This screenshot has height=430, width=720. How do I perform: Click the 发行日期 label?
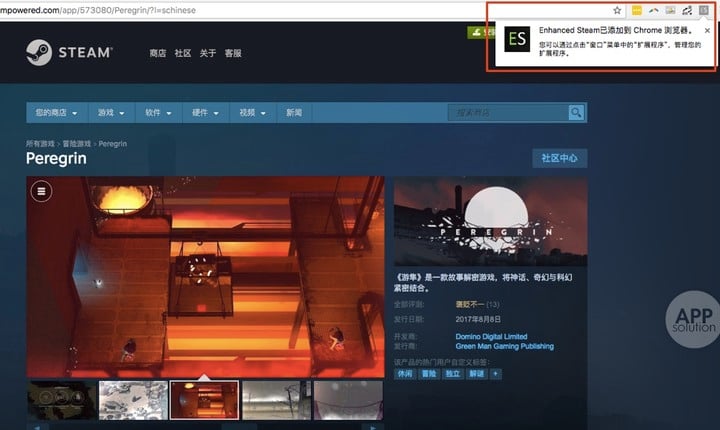point(409,319)
